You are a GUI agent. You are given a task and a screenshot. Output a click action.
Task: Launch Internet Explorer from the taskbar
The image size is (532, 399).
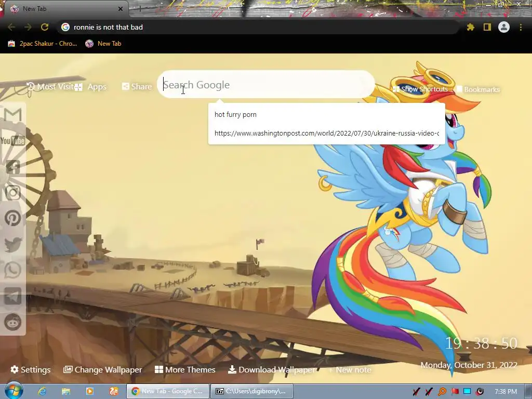pyautogui.click(x=42, y=391)
